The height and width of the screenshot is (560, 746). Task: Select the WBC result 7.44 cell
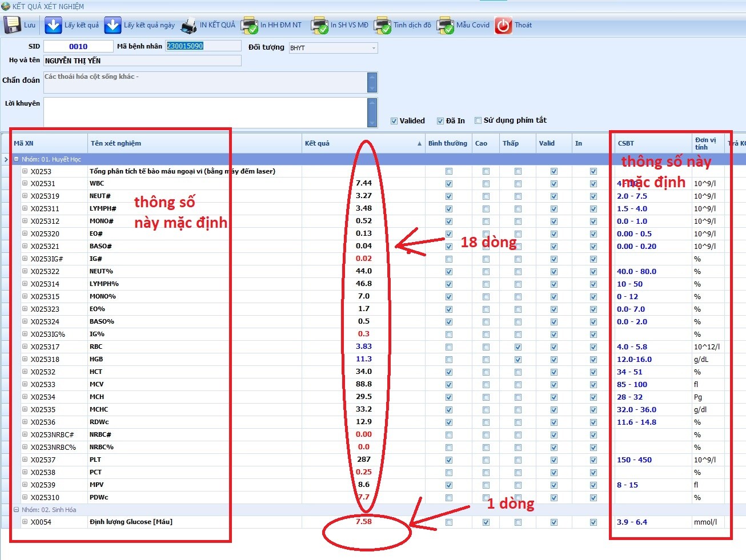[x=363, y=183]
